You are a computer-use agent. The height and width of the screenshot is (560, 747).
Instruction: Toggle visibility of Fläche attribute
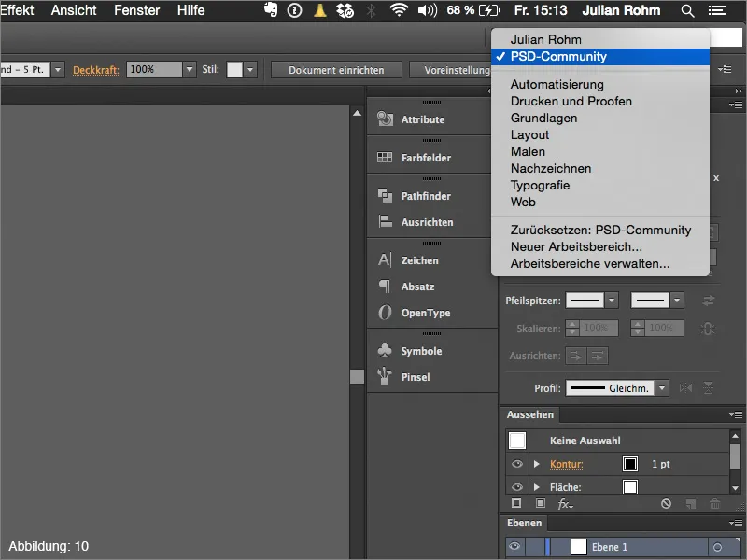click(x=517, y=486)
